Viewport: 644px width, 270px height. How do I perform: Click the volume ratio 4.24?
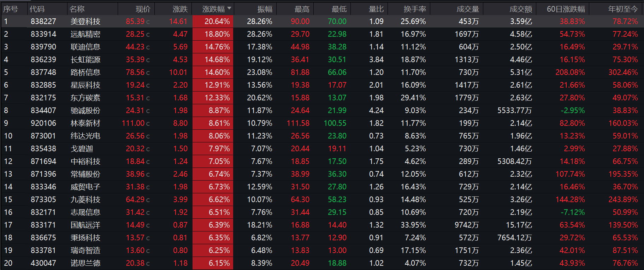pos(376,111)
